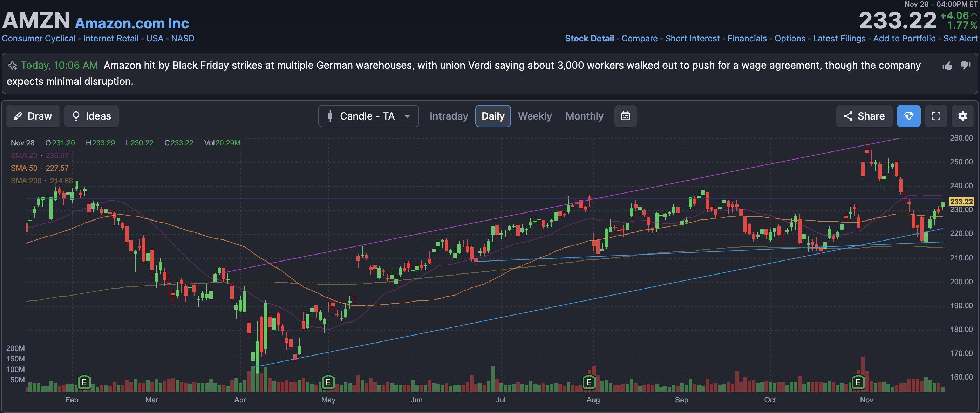Click the AI sparkle icon beside news
Image resolution: width=980 pixels, height=413 pixels.
(x=13, y=66)
